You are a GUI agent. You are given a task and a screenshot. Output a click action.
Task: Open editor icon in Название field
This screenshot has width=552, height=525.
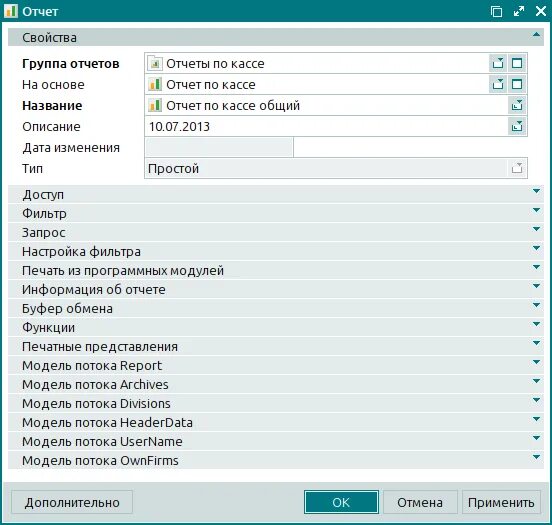pyautogui.click(x=517, y=105)
